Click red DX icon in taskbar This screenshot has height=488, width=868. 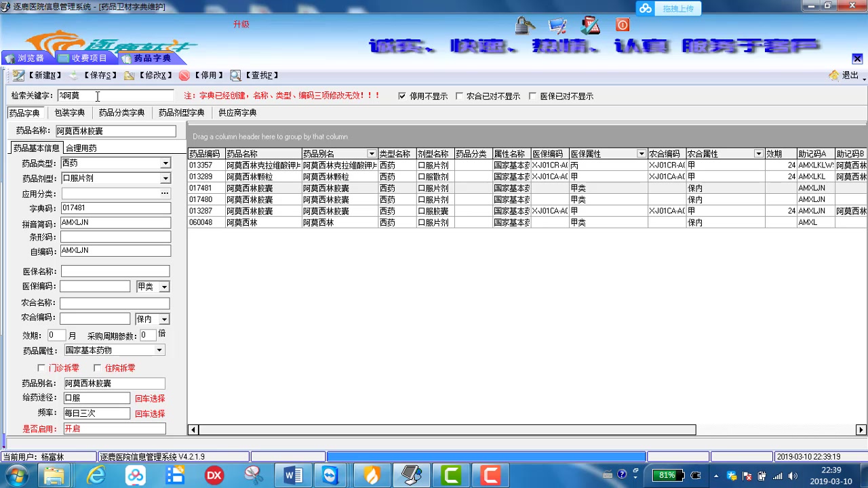[x=214, y=475]
